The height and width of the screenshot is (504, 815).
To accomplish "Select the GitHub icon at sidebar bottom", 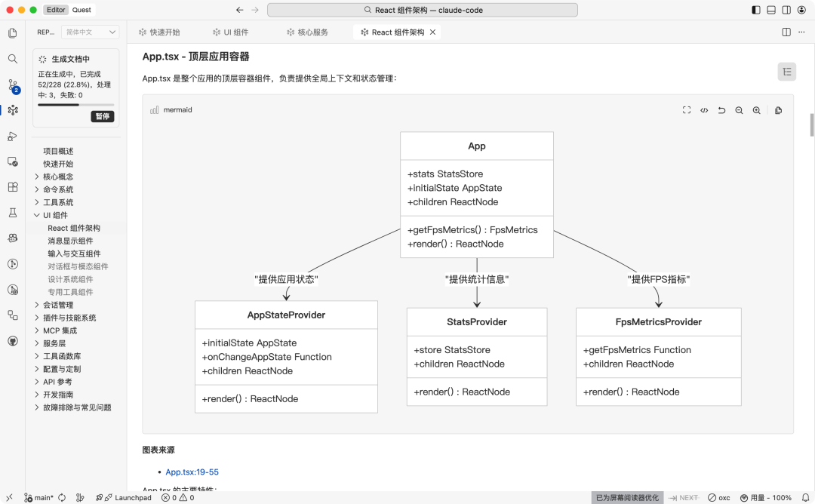I will click(12, 340).
